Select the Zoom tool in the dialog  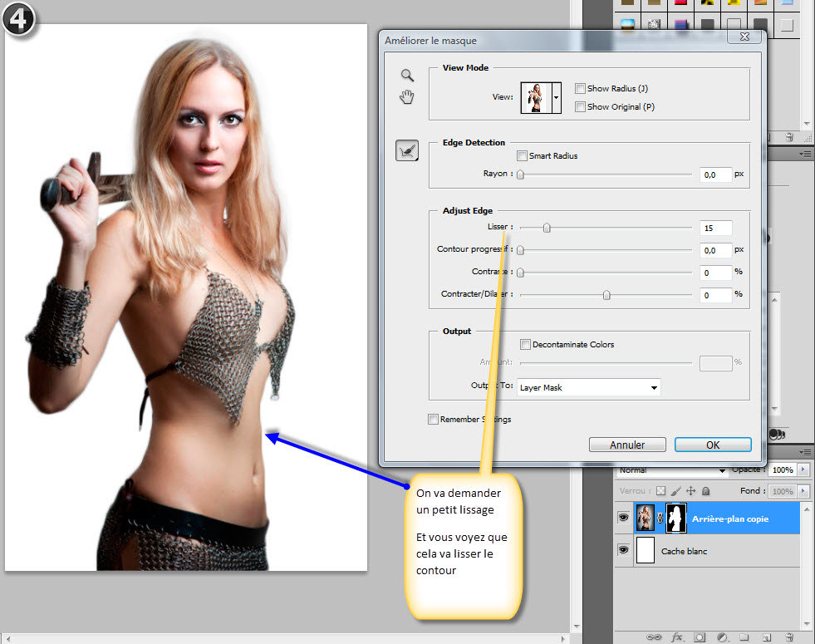pyautogui.click(x=407, y=76)
